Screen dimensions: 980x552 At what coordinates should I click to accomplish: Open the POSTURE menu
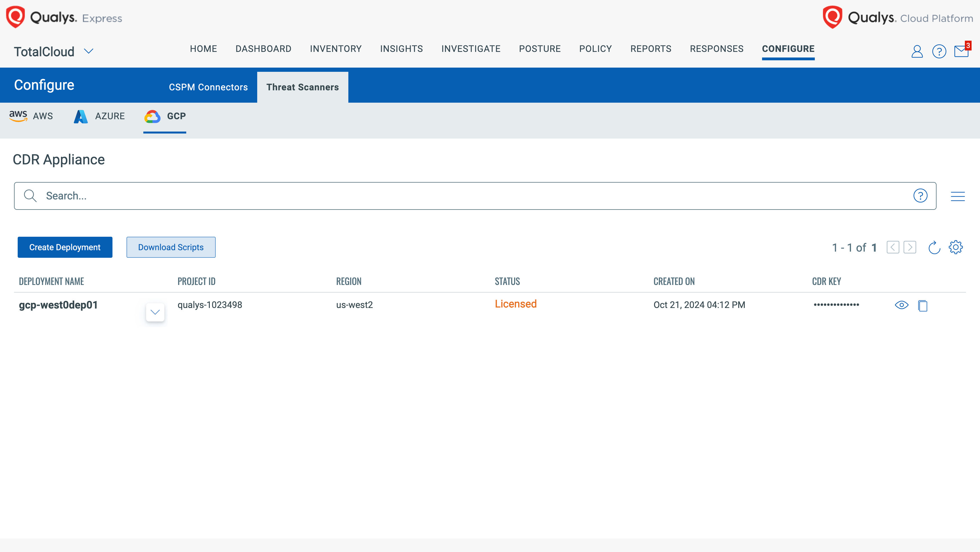540,49
